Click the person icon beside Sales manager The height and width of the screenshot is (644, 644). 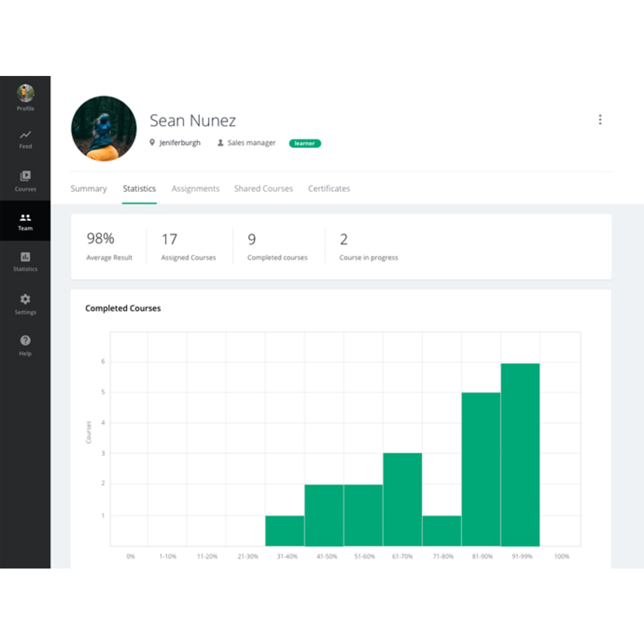(220, 142)
